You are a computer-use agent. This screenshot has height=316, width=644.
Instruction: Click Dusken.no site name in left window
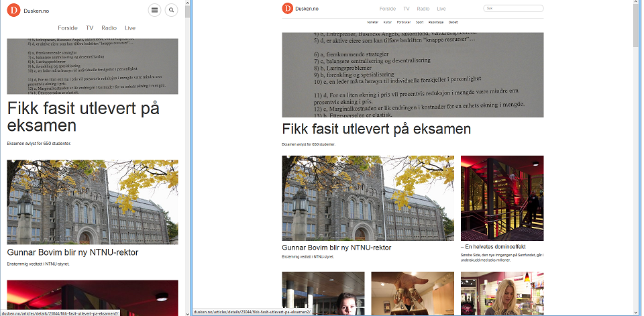pos(36,11)
